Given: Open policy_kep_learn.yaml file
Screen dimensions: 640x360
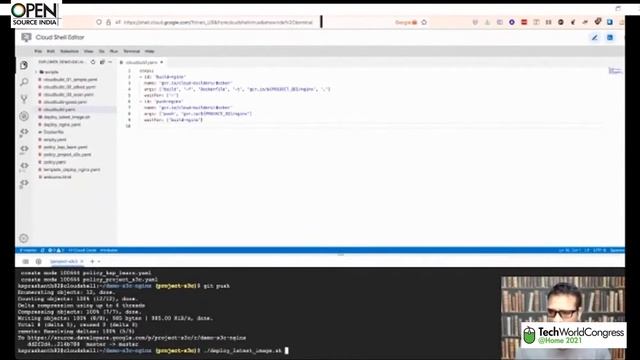Looking at the screenshot, I should 65,147.
